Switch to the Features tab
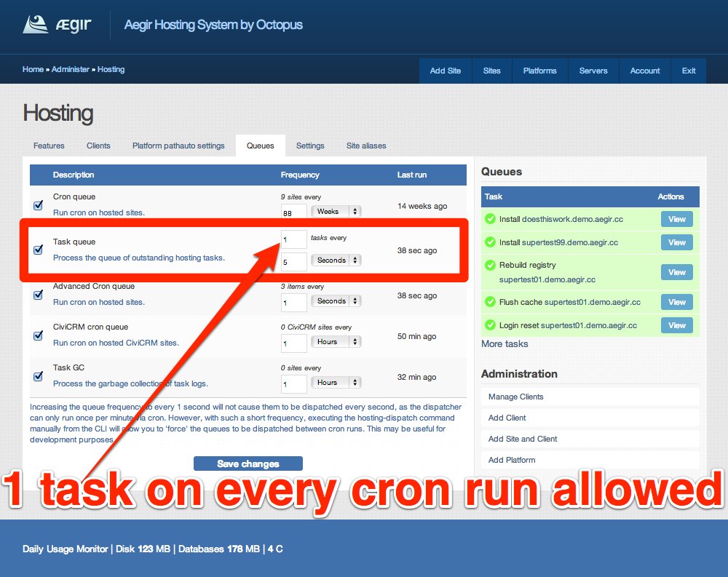The height and width of the screenshot is (577, 728). click(49, 146)
